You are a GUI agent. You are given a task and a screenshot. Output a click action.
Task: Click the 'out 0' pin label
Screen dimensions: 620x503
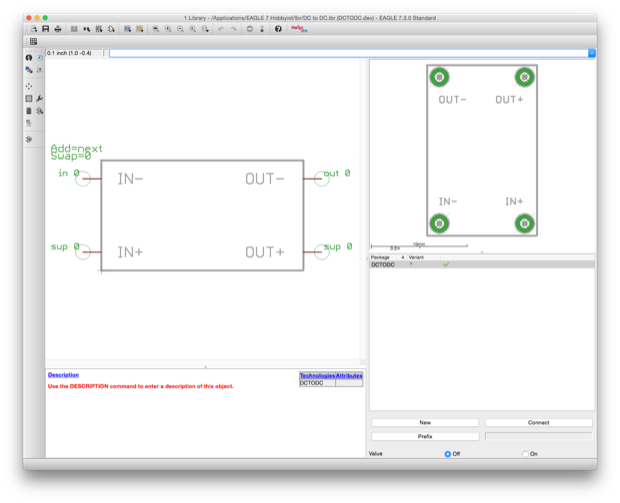[x=337, y=173]
